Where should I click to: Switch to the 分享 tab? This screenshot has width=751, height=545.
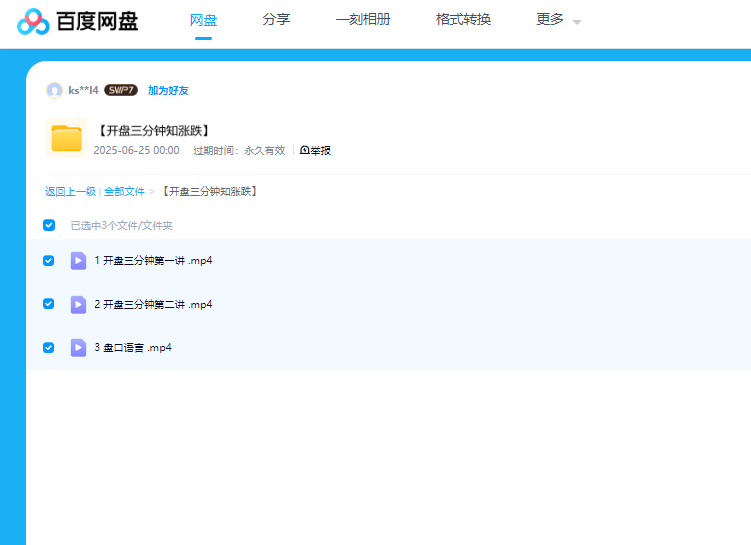pos(276,20)
